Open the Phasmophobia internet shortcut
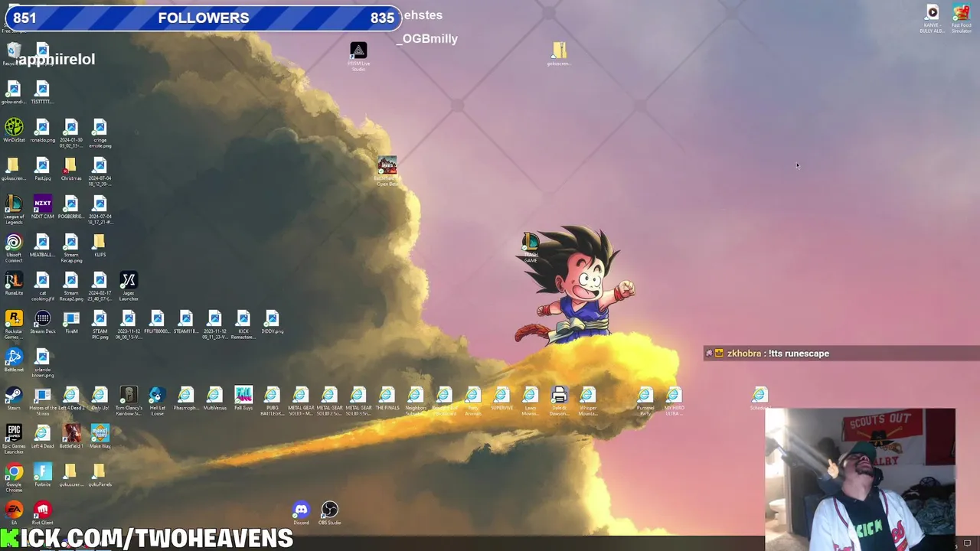The height and width of the screenshot is (551, 980). (186, 398)
